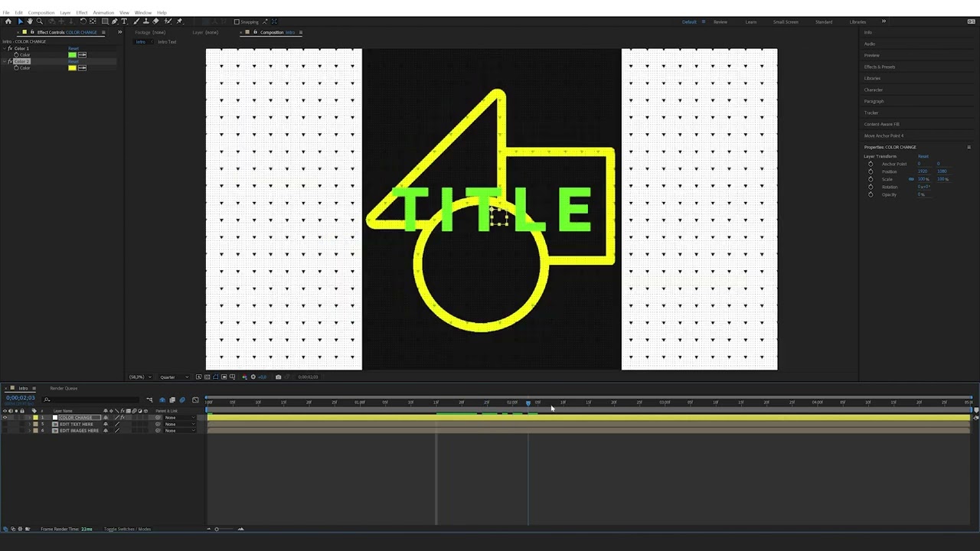Viewport: 980px width, 551px height.
Task: Click Position stopwatch in Properties panel
Action: pos(871,171)
